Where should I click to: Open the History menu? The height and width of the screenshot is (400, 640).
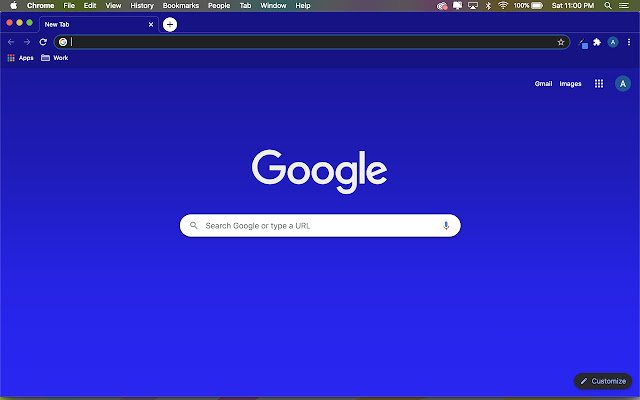[142, 5]
